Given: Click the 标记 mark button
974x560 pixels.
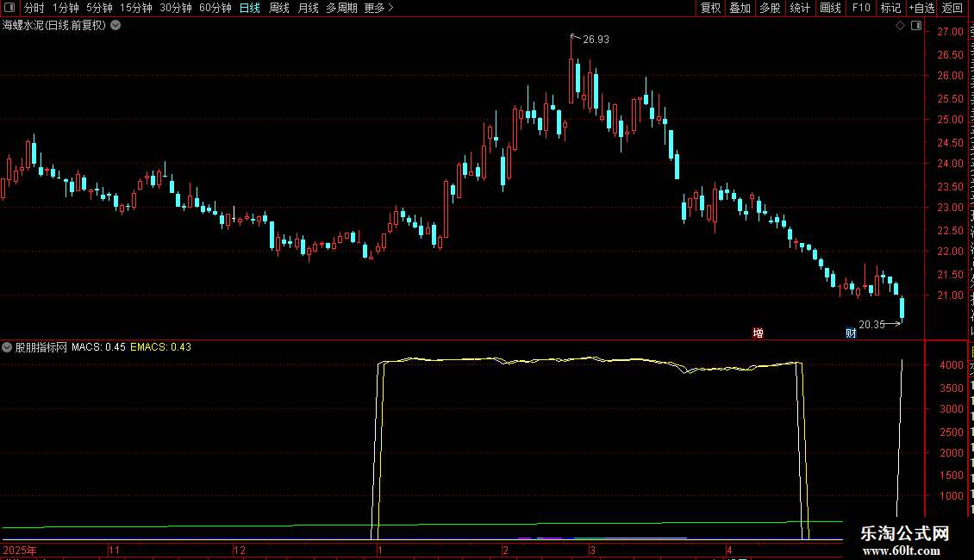Looking at the screenshot, I should coord(890,8).
